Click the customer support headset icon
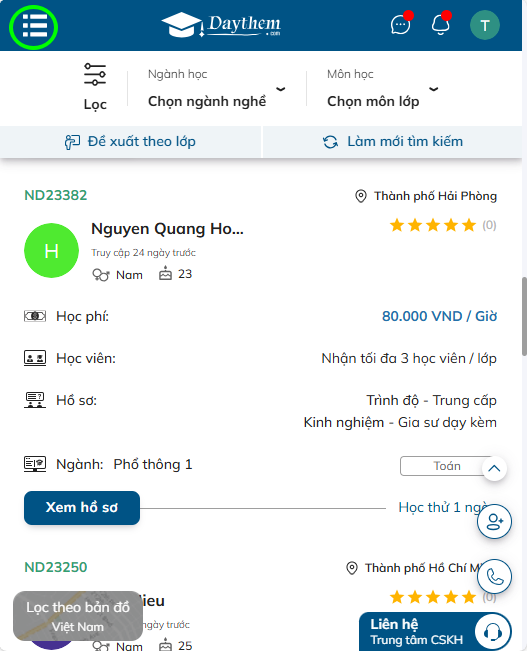 click(493, 632)
